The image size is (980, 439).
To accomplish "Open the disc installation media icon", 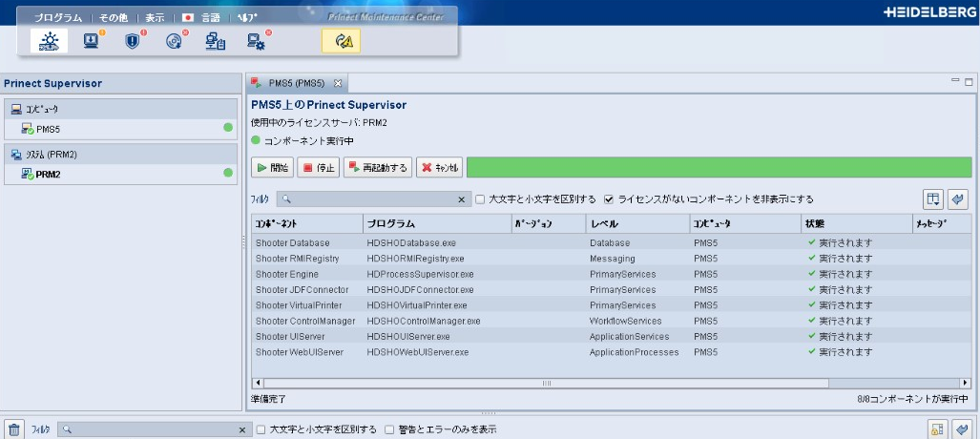I will [x=174, y=41].
